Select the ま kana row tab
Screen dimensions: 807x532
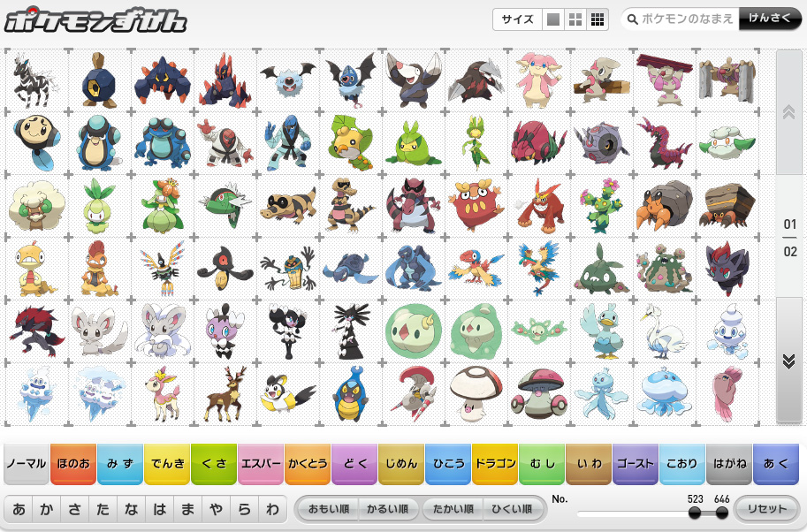[x=188, y=509]
